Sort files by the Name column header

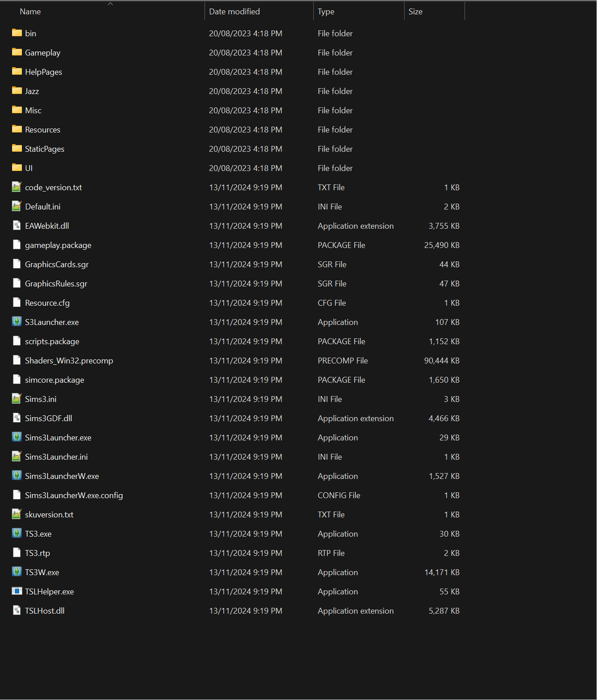pyautogui.click(x=30, y=12)
